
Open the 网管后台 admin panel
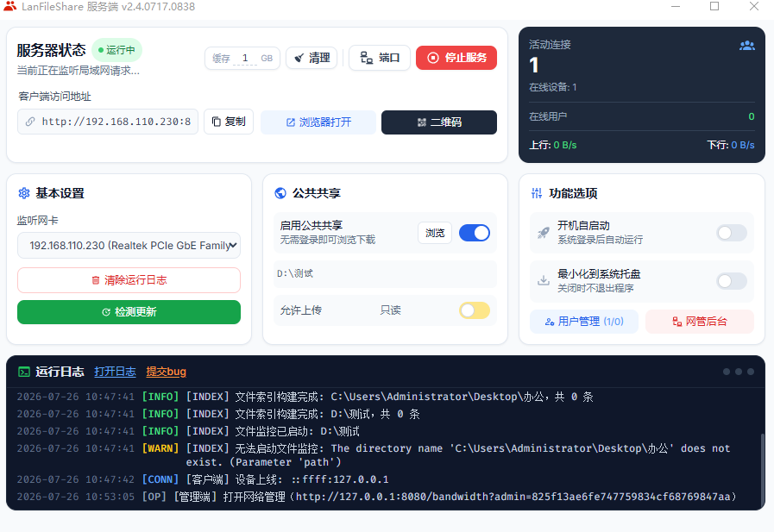(x=700, y=322)
